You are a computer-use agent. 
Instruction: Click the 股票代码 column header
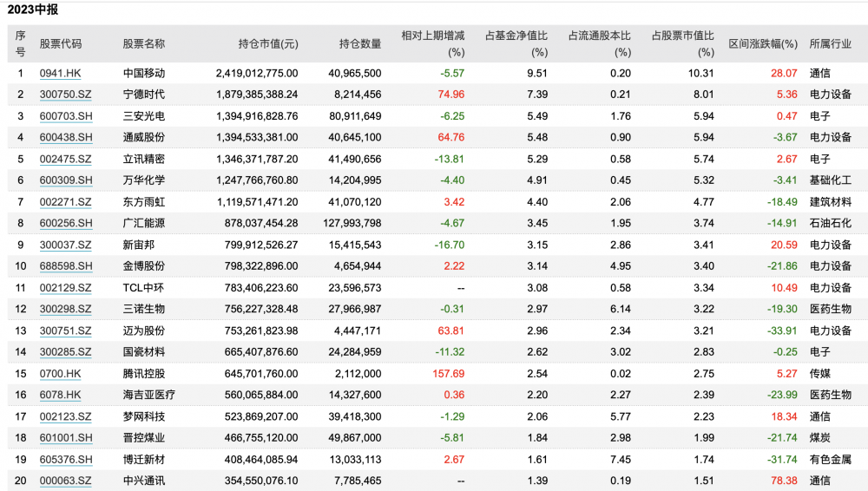coord(61,43)
